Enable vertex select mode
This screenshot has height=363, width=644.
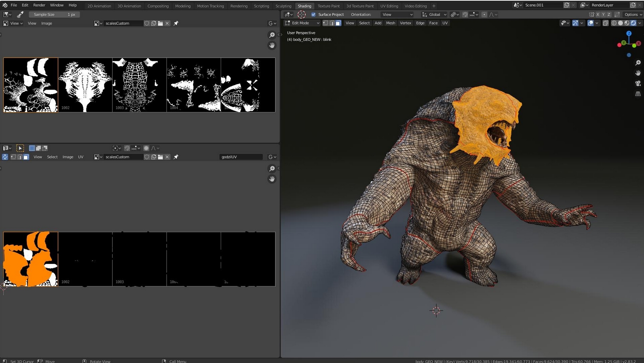coord(326,23)
